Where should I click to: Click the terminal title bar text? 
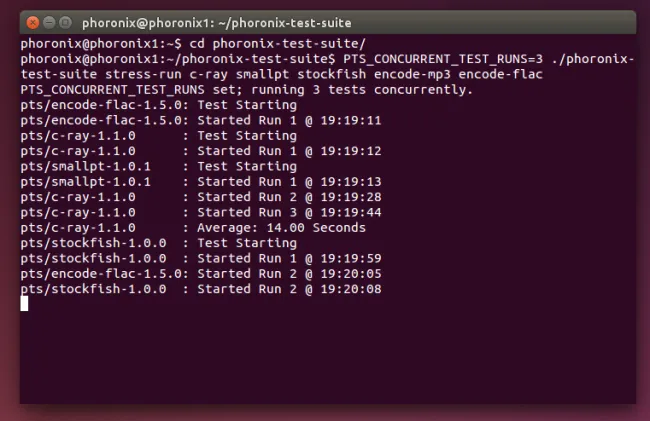tap(216, 23)
